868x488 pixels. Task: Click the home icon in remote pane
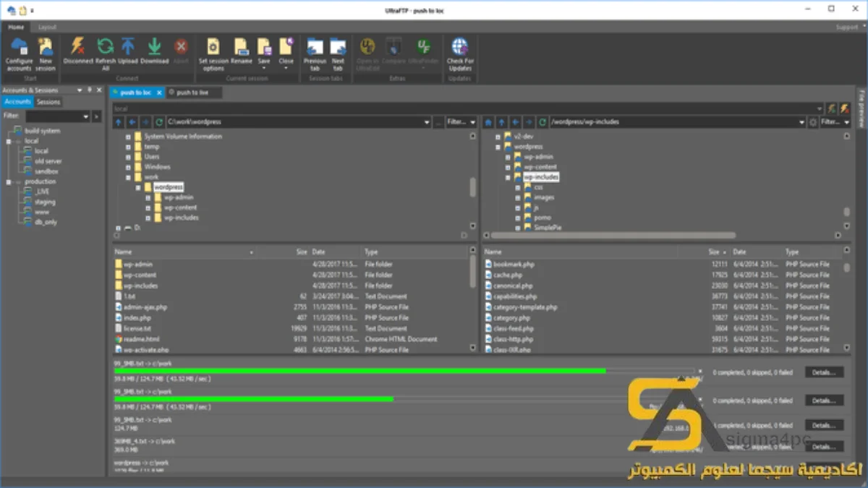488,122
